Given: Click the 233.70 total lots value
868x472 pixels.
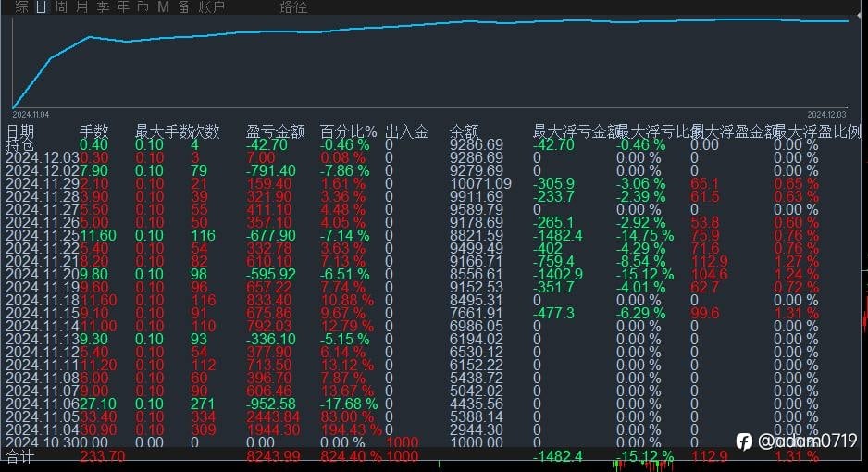Looking at the screenshot, I should pos(103,457).
